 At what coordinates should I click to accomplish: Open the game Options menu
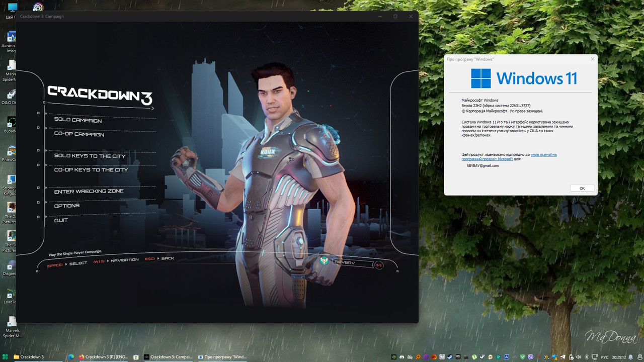tap(66, 206)
